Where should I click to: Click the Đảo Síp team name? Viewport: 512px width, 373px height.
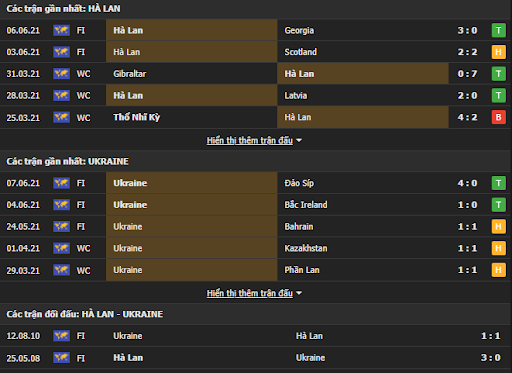[299, 183]
